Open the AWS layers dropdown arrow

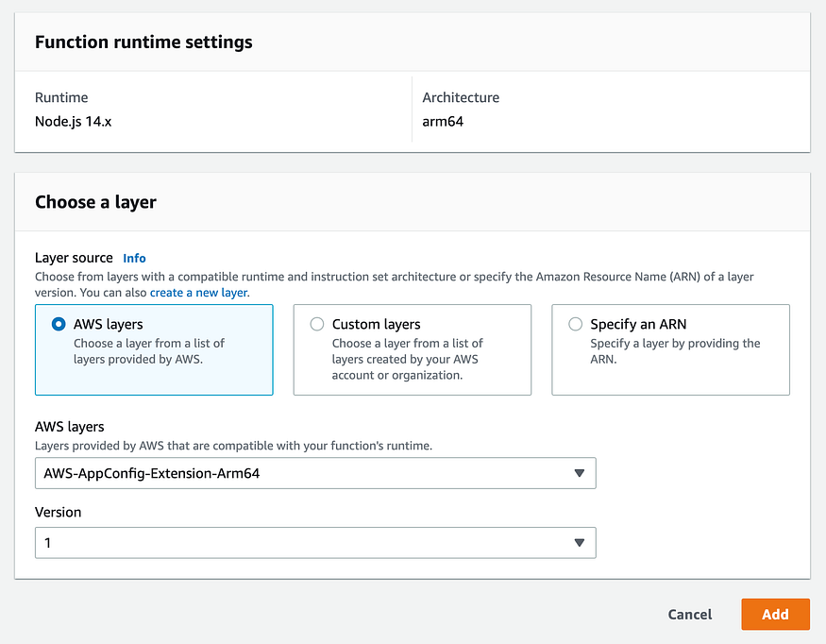pyautogui.click(x=579, y=473)
